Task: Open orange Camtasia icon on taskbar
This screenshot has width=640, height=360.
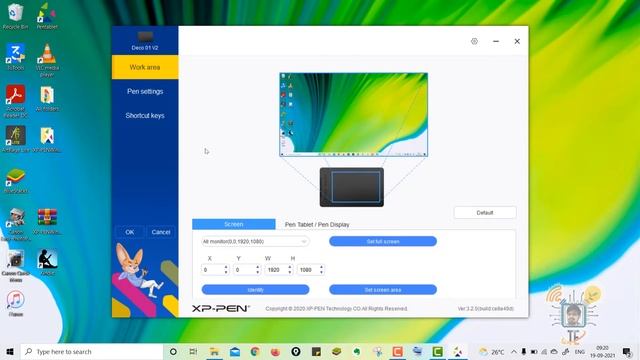Action: pyautogui.click(x=397, y=351)
